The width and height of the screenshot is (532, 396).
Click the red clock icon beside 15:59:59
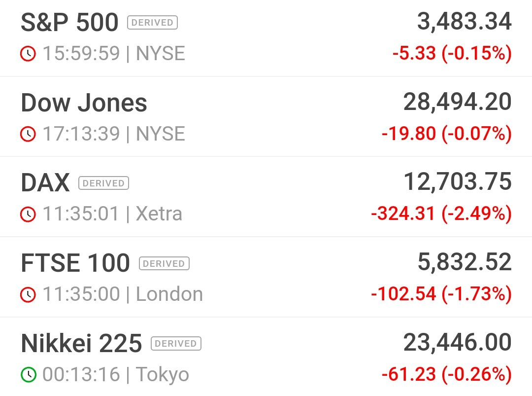tap(28, 54)
